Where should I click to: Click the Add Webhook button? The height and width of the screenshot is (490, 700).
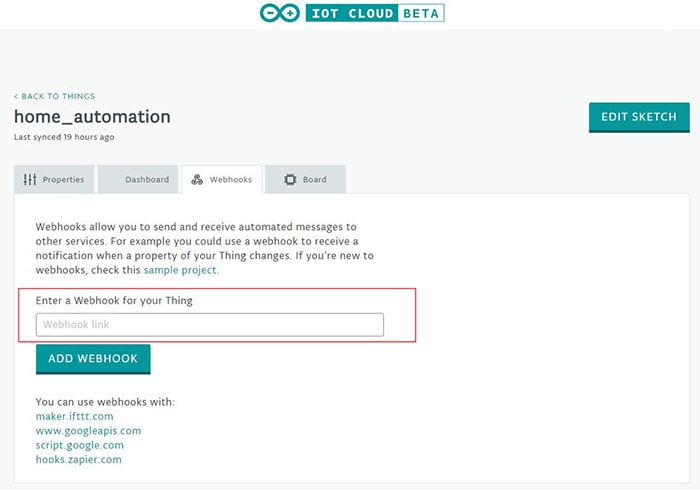click(93, 358)
